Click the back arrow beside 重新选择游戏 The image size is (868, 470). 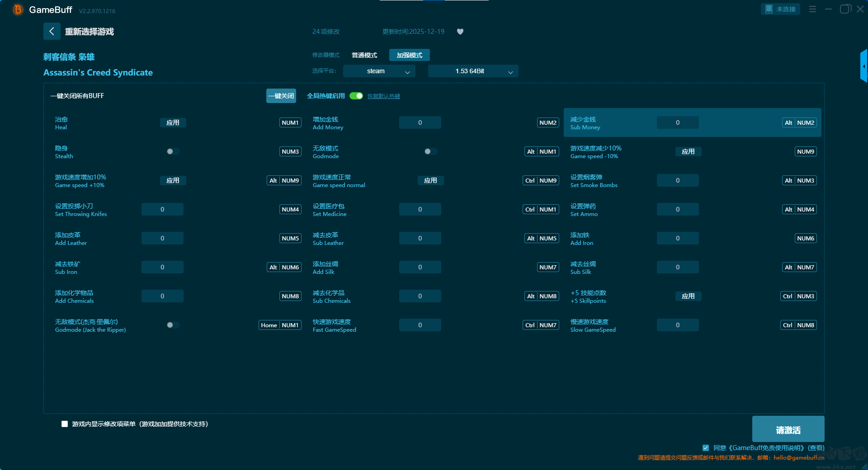[52, 31]
